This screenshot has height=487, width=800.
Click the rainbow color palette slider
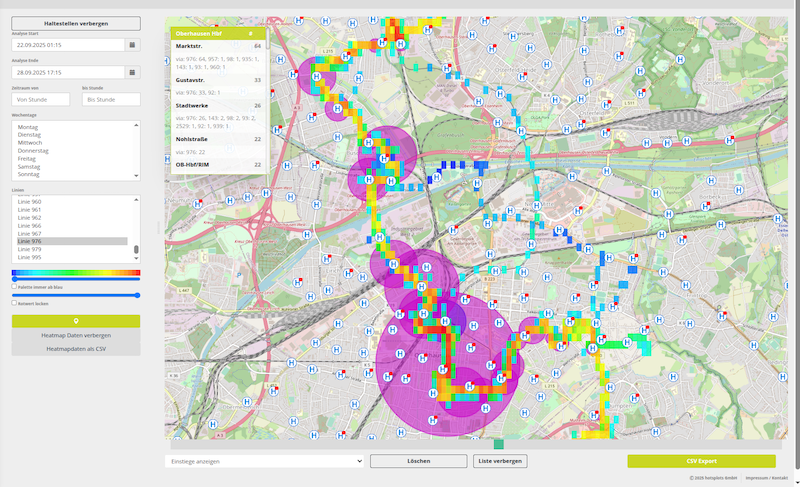click(x=76, y=272)
